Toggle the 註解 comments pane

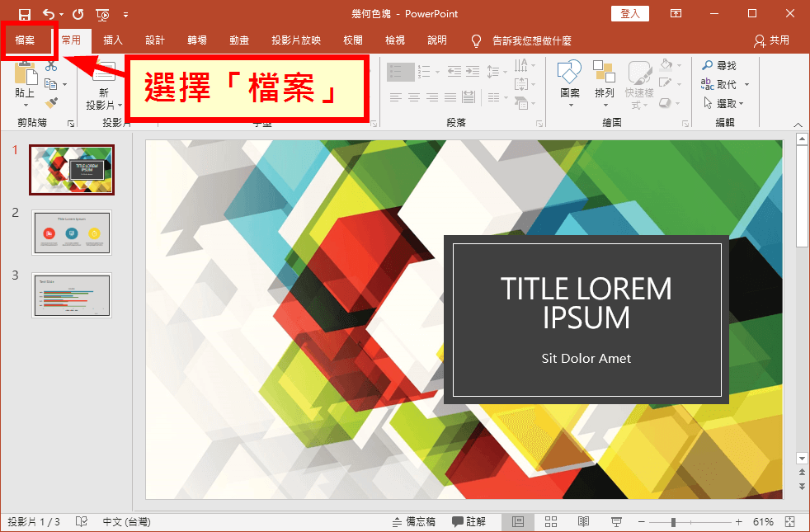tap(469, 521)
